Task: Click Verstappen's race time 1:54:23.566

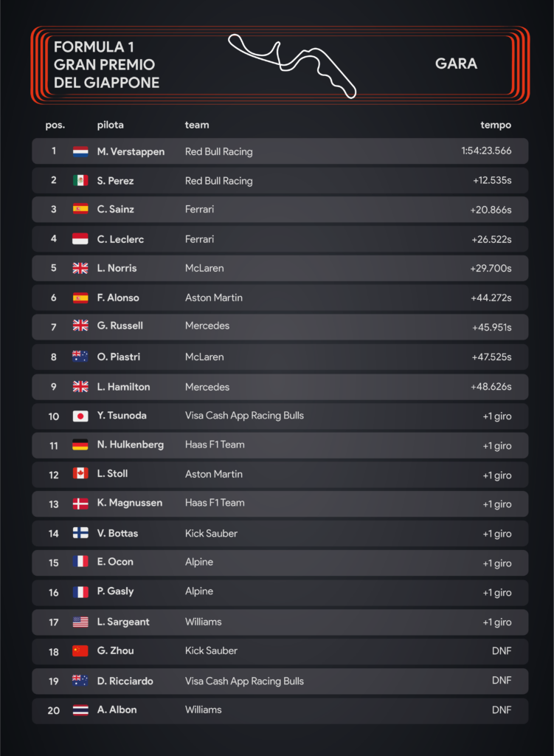Action: pyautogui.click(x=487, y=151)
